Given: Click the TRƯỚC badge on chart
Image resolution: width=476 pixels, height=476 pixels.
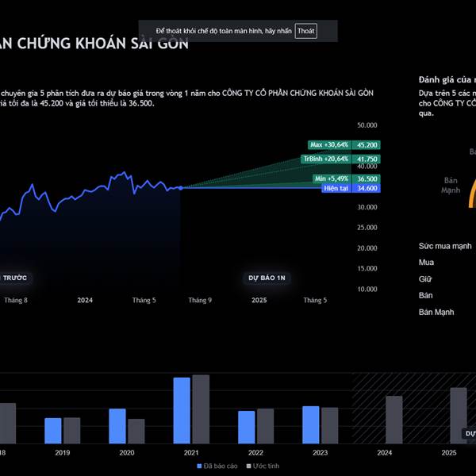Looking at the screenshot, I should tap(14, 278).
